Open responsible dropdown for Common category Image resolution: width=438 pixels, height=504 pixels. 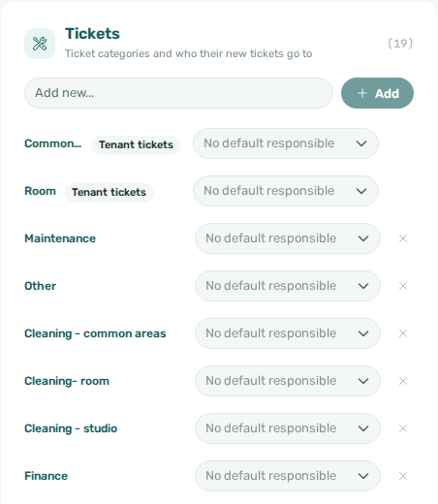tap(286, 143)
